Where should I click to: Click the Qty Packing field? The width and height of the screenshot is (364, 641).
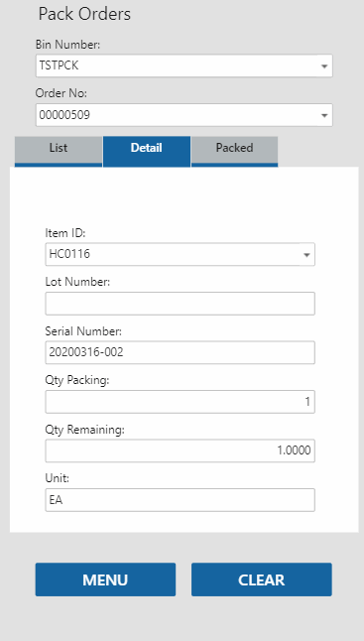[x=180, y=402]
